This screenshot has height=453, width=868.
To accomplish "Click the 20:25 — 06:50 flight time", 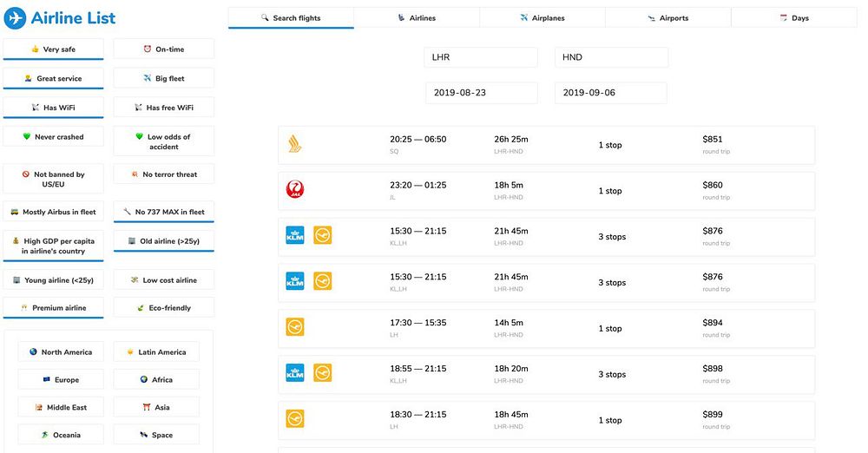I will (418, 140).
